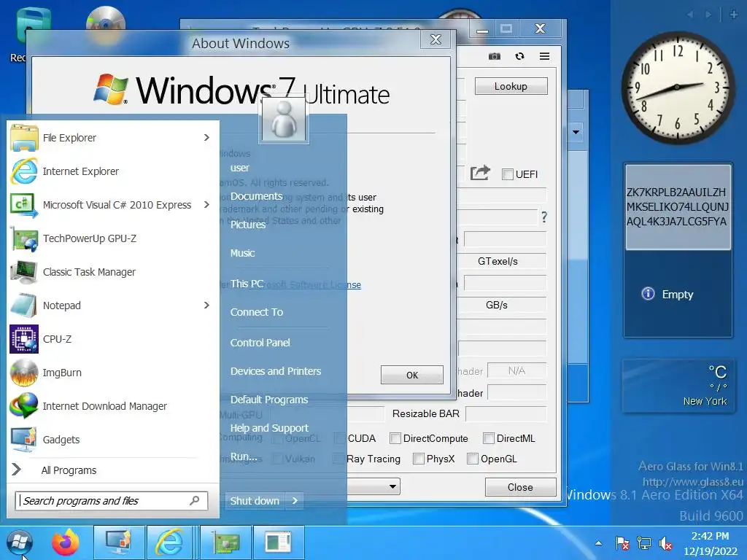Click the Lookup button in GPU-Z
This screenshot has height=560, width=747.
[x=511, y=86]
